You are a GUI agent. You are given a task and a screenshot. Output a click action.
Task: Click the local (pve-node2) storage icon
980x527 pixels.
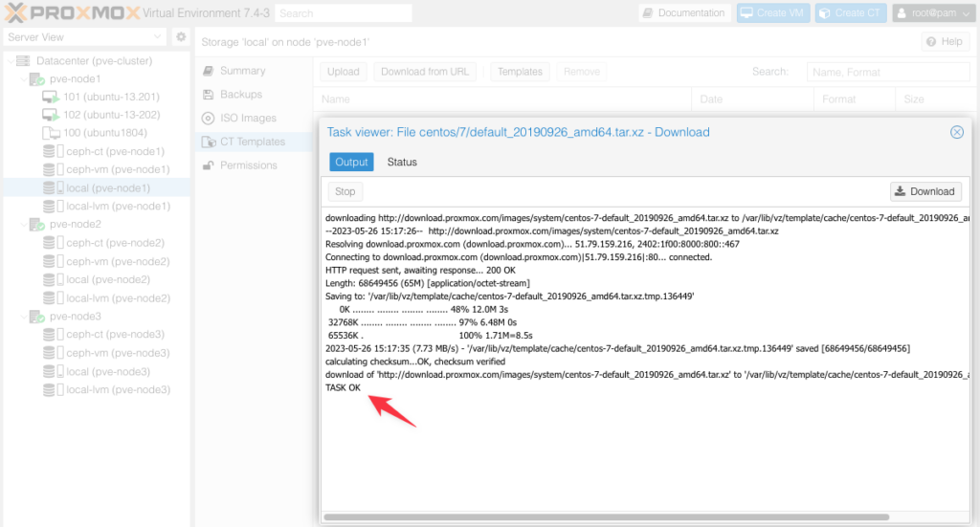coord(54,279)
